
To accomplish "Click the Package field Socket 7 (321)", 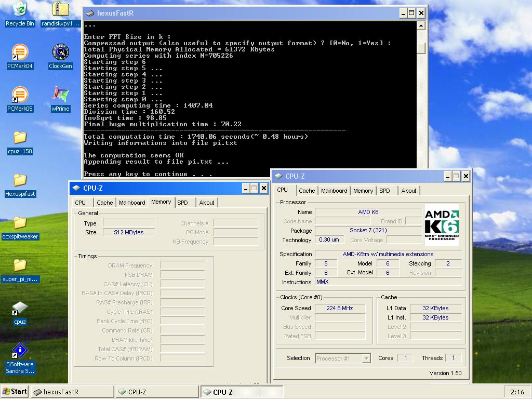I will tap(368, 230).
